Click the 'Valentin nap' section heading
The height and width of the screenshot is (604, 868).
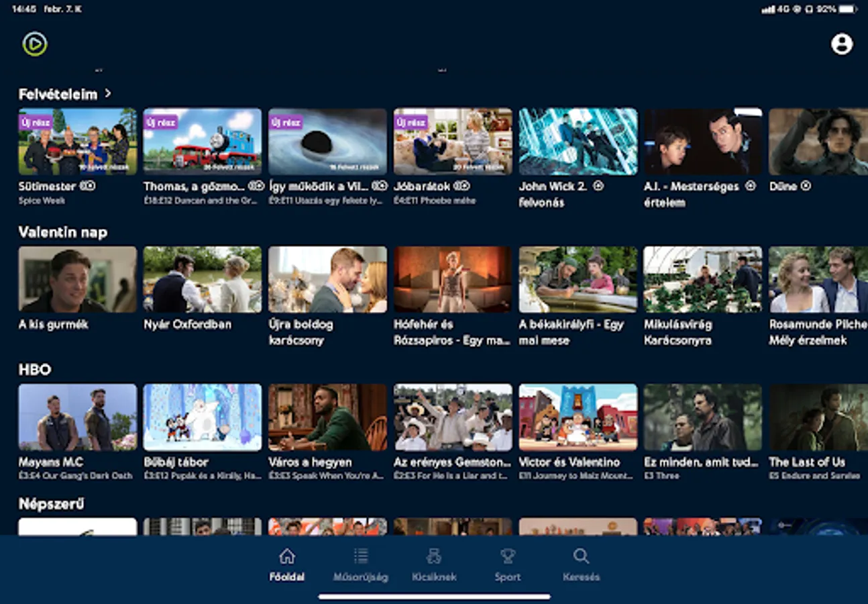(x=62, y=232)
